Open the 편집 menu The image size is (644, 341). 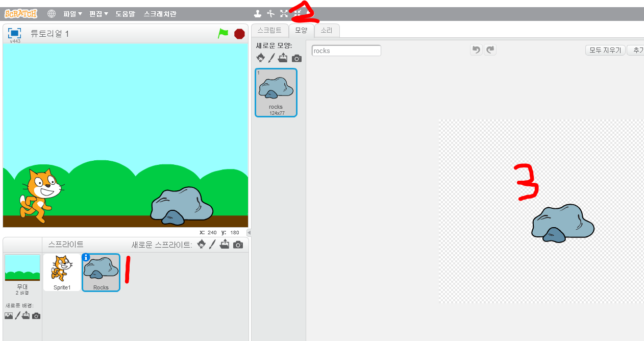point(98,14)
